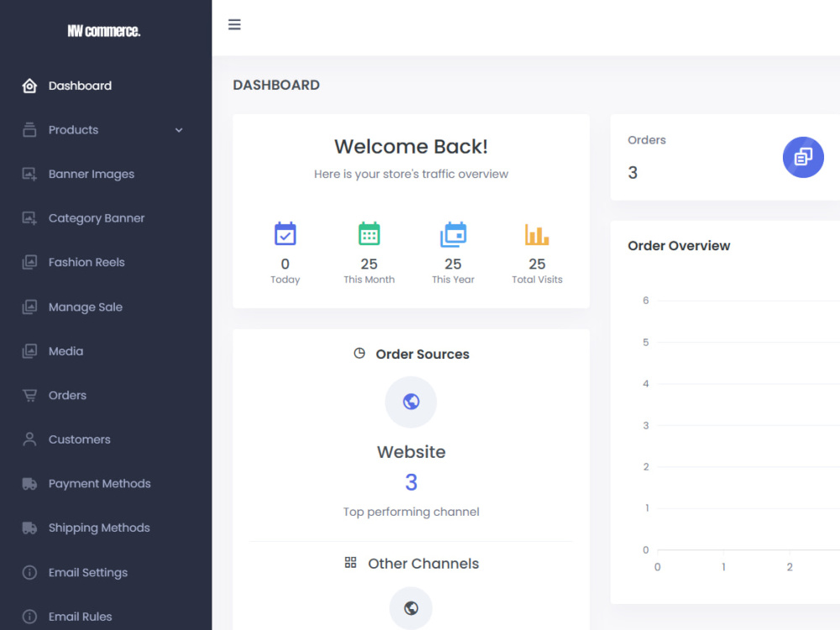The height and width of the screenshot is (630, 840).
Task: Click the Website channel name
Action: pos(411,452)
